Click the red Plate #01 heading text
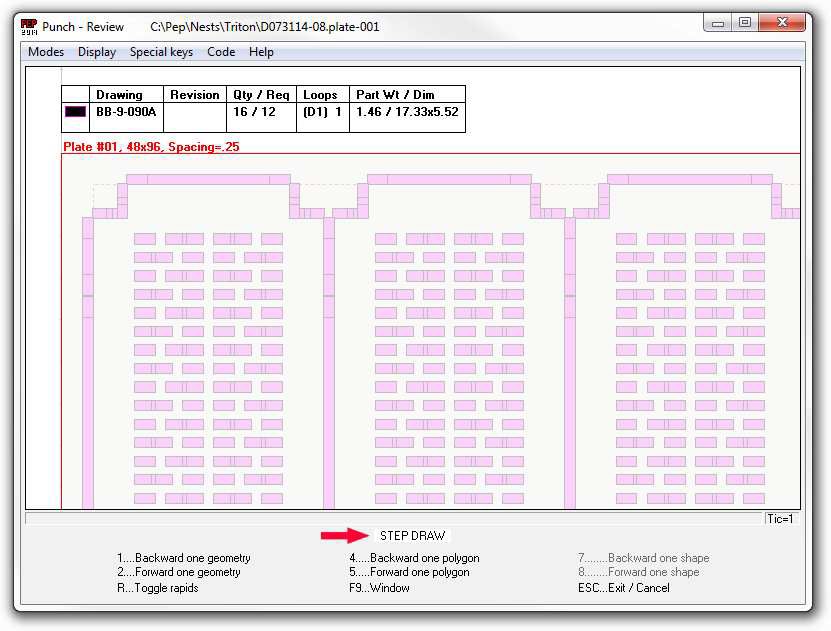Screen dimensions: 831x631 point(151,147)
